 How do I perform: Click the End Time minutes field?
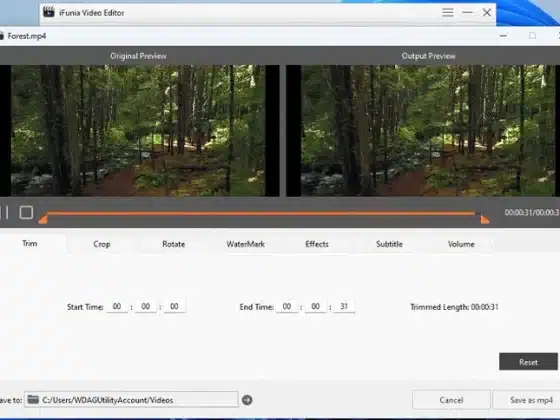pyautogui.click(x=315, y=306)
